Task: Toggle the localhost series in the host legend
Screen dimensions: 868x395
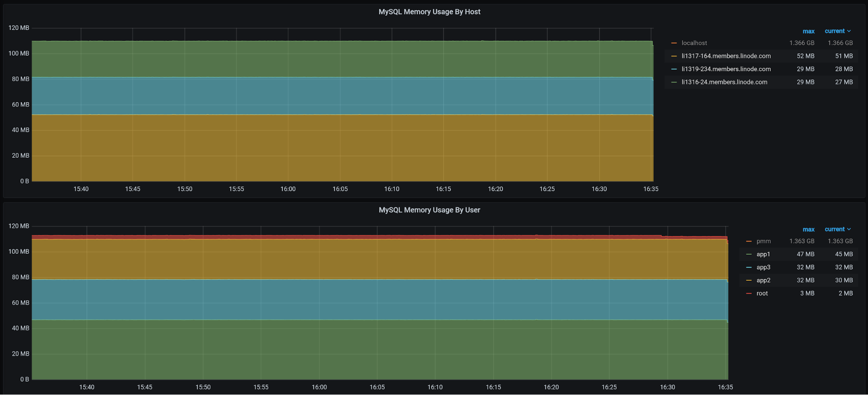Action: [694, 43]
